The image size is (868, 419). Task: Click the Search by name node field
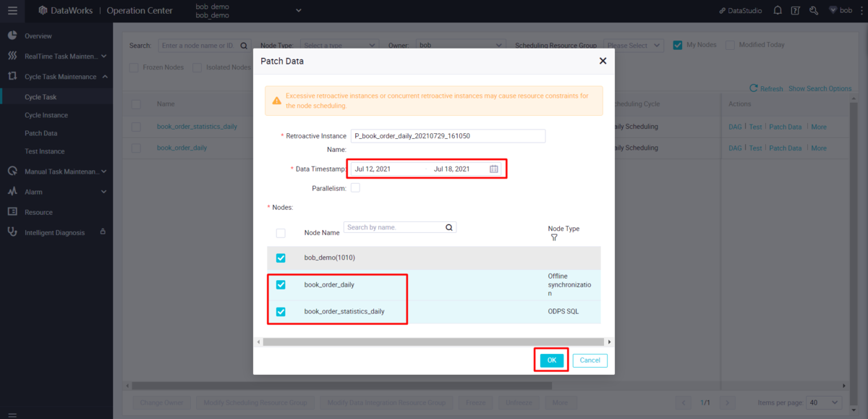[x=394, y=227]
